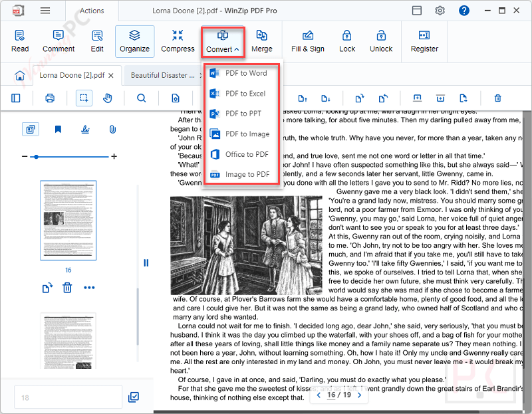Toggle the page thumbnails view

pyautogui.click(x=30, y=129)
